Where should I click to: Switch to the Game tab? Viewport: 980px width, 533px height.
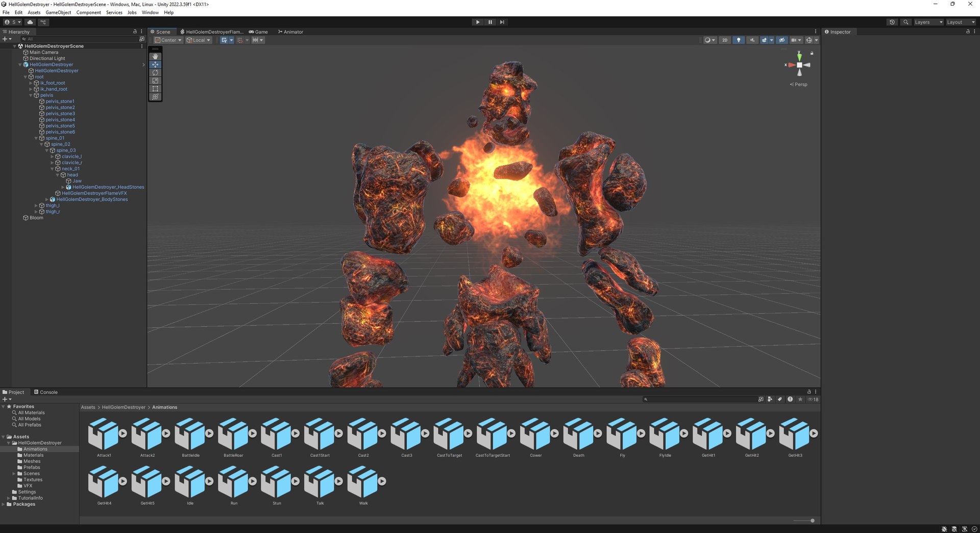tap(258, 32)
